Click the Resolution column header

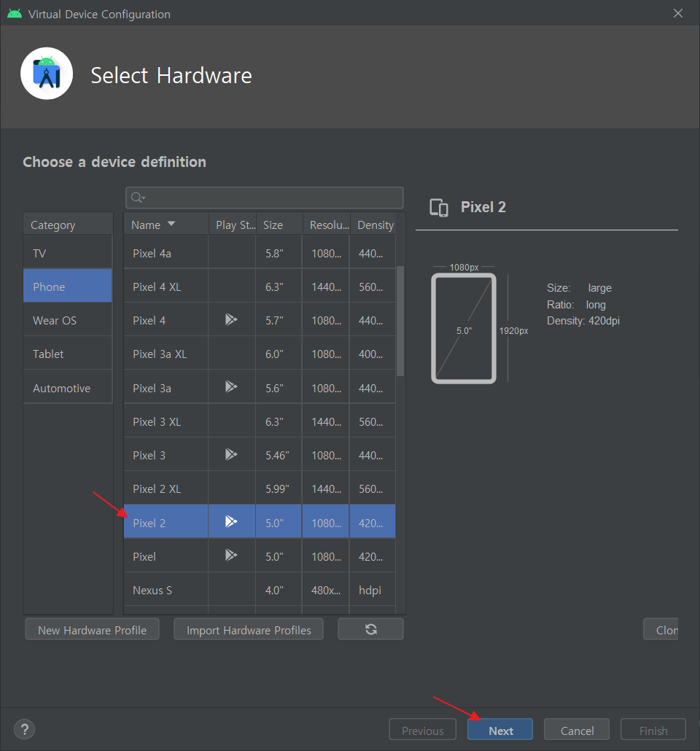pos(327,224)
